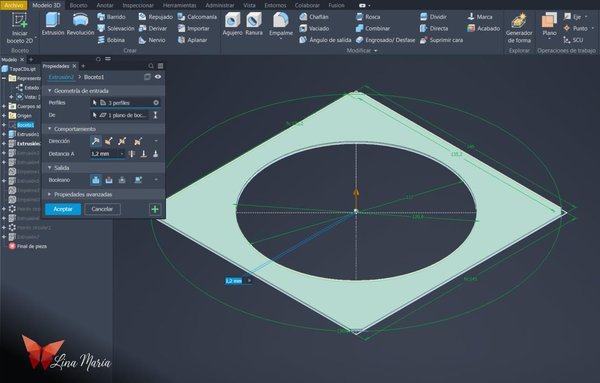Select the Intersect boolean option
The width and height of the screenshot is (600, 383).
pos(122,180)
